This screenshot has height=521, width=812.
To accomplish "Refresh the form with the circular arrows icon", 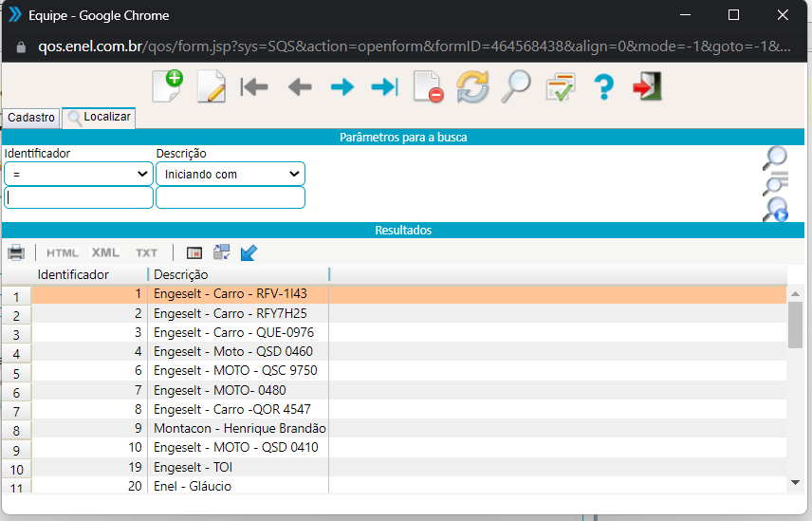I will click(471, 87).
